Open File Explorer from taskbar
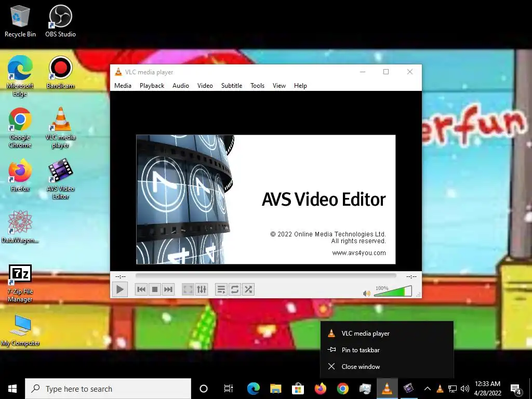Screen dimensions: 532x399 click(x=275, y=389)
